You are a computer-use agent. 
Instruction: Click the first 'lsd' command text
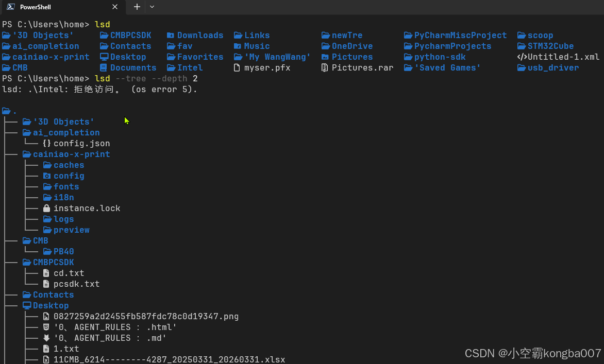pyautogui.click(x=103, y=25)
